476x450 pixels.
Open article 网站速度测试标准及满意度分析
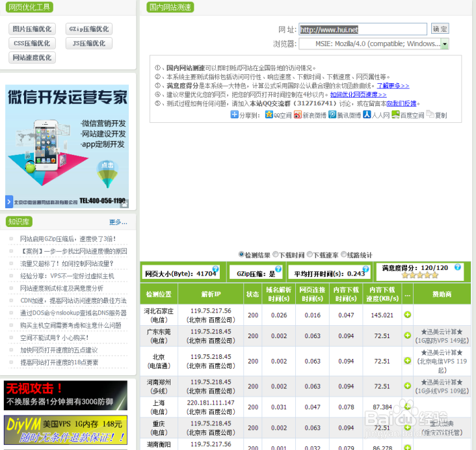coord(62,288)
